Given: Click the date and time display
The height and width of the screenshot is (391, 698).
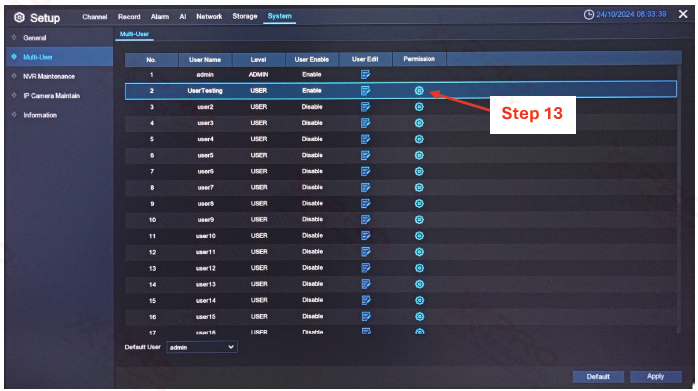Looking at the screenshot, I should 631,14.
